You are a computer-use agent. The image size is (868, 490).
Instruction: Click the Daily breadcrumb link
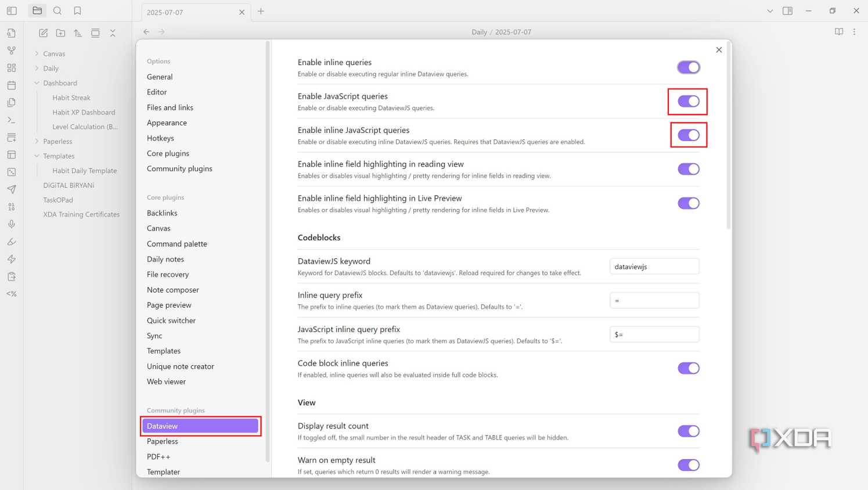(479, 32)
